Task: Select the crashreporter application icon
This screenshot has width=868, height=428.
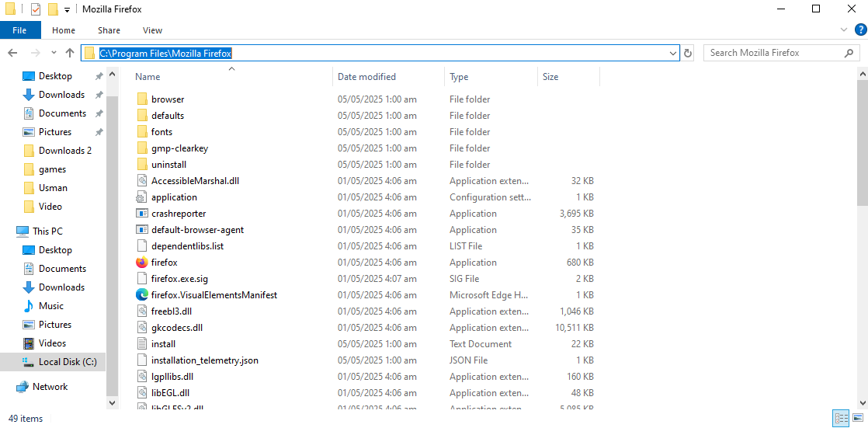Action: tap(142, 213)
